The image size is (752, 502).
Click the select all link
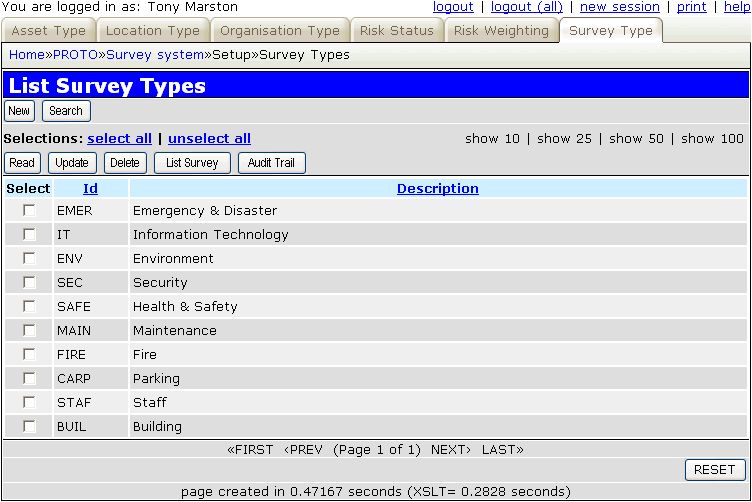(119, 138)
